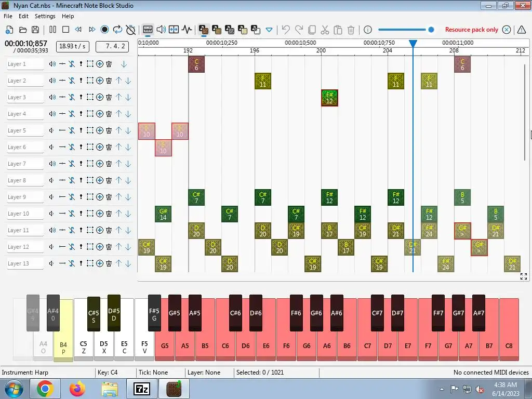This screenshot has width=532, height=399.
Task: Adjust the volume of Layer 1
Action: pyautogui.click(x=52, y=64)
